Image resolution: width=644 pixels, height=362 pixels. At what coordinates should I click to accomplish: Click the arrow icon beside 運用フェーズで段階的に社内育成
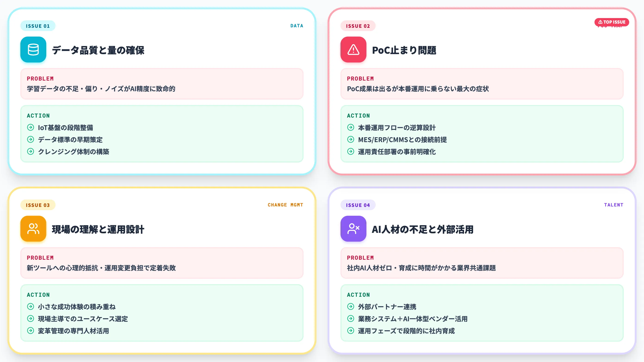tap(350, 331)
